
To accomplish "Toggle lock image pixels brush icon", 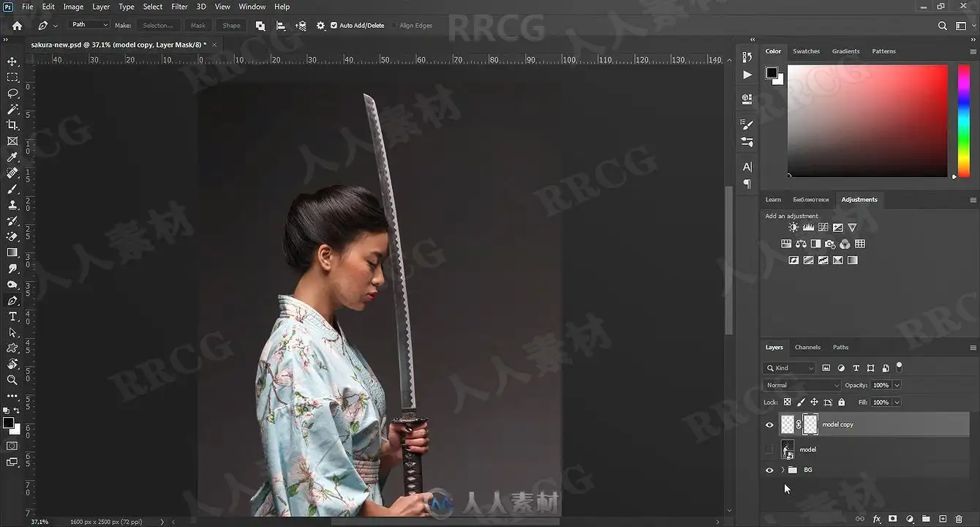I will click(x=801, y=403).
